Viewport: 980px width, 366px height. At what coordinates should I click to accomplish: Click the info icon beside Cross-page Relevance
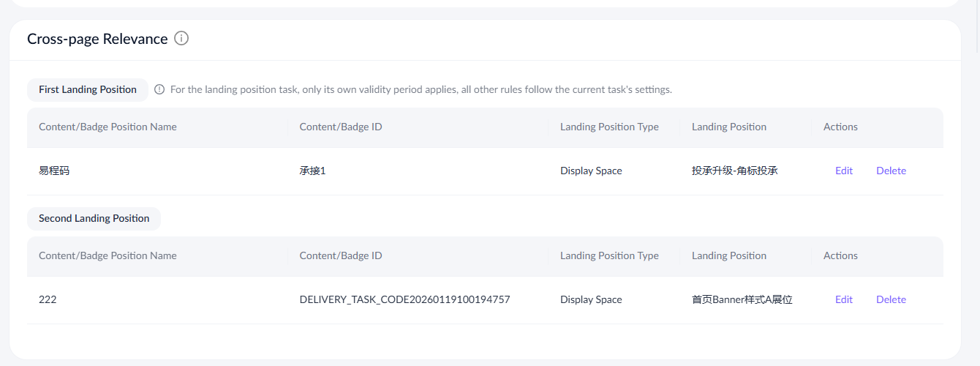click(x=181, y=38)
